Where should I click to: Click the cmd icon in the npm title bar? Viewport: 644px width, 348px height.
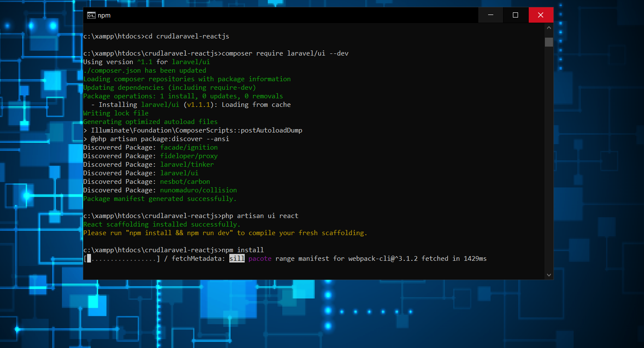(x=91, y=15)
